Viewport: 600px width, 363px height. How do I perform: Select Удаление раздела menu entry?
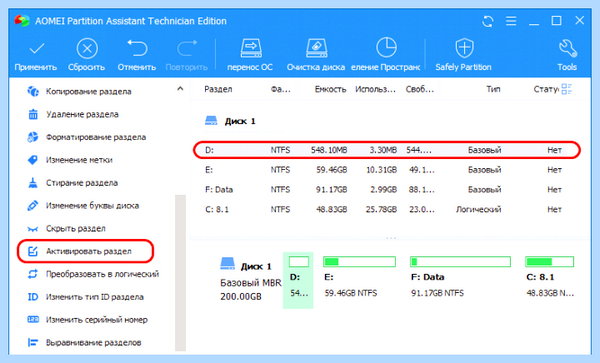coord(82,114)
